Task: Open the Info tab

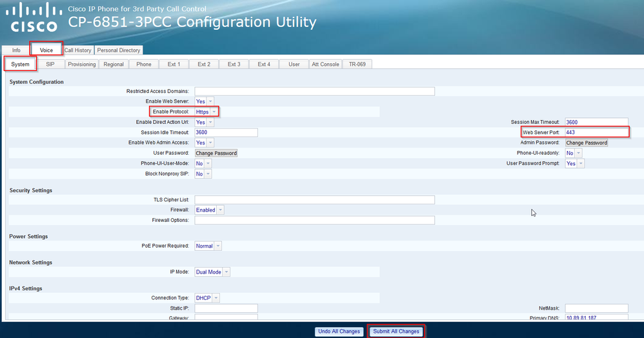Action: (16, 50)
